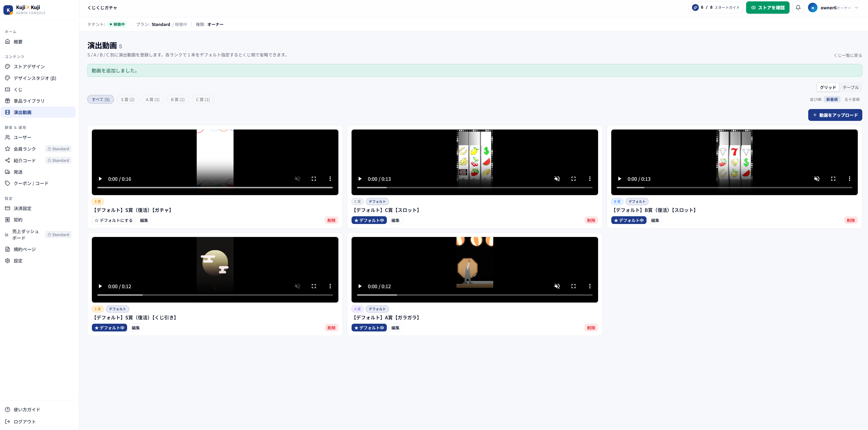Go to 概要 in the sidebar
Screen dimensions: 868x430
[38, 42]
